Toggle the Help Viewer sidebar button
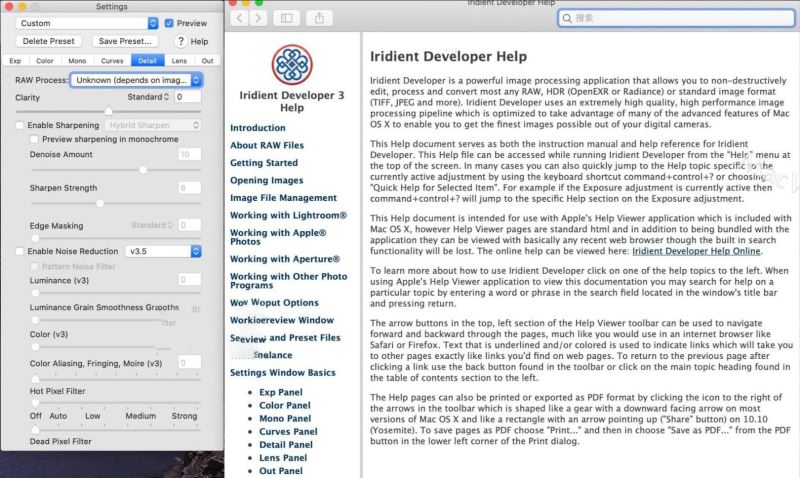 click(x=287, y=18)
